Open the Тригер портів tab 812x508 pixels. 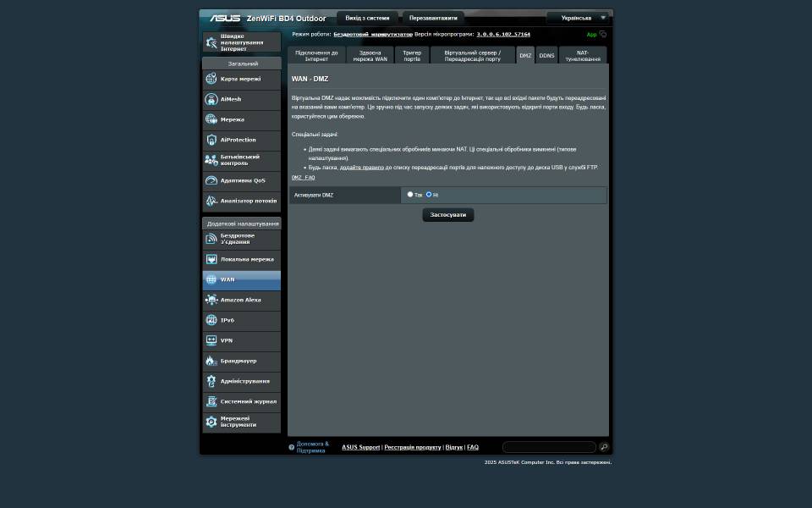pyautogui.click(x=412, y=56)
